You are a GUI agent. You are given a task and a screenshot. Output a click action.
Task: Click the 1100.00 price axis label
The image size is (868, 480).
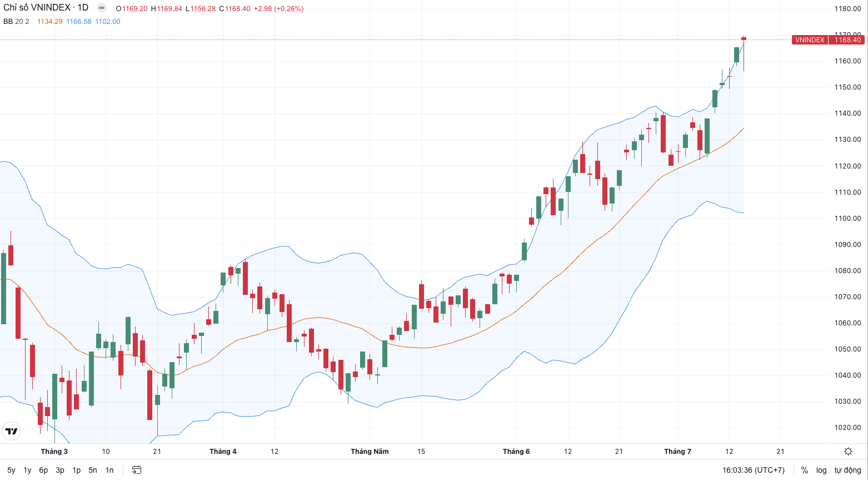[847, 219]
